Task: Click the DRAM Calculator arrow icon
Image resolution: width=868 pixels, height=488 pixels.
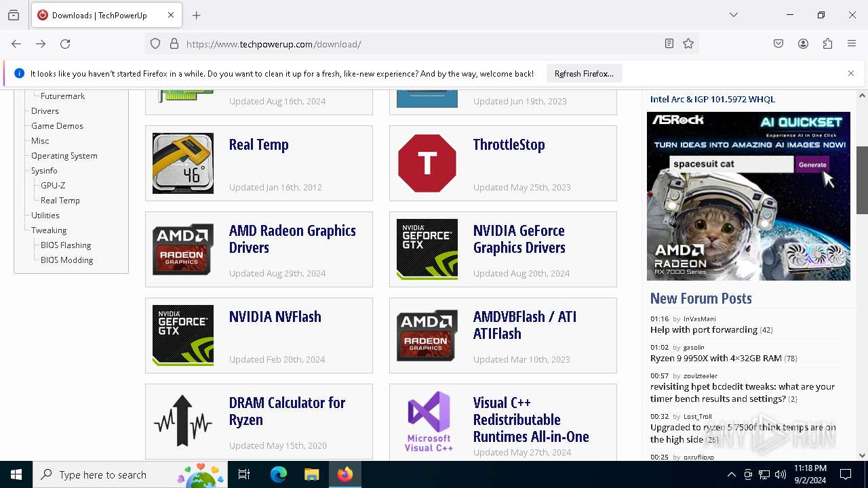Action: pos(183,422)
